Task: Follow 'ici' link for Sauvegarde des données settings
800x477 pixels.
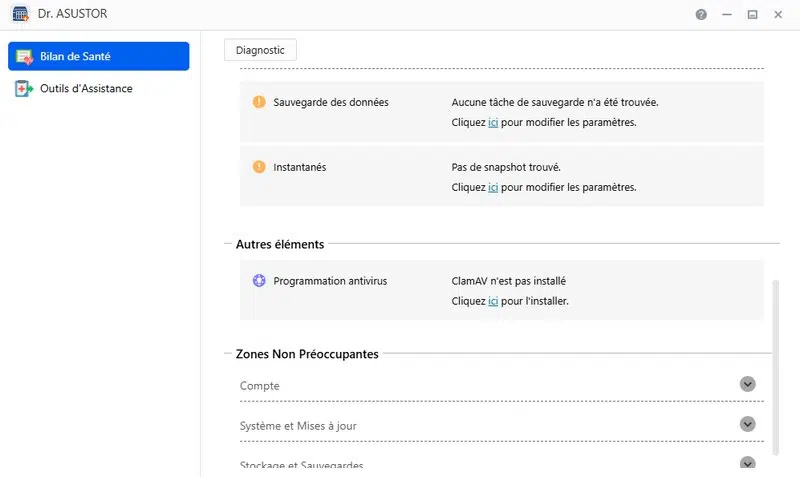Action: pyautogui.click(x=493, y=123)
